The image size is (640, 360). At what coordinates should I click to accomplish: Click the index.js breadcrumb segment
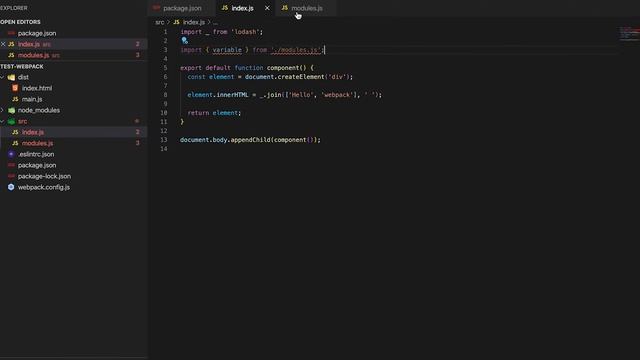click(x=194, y=22)
